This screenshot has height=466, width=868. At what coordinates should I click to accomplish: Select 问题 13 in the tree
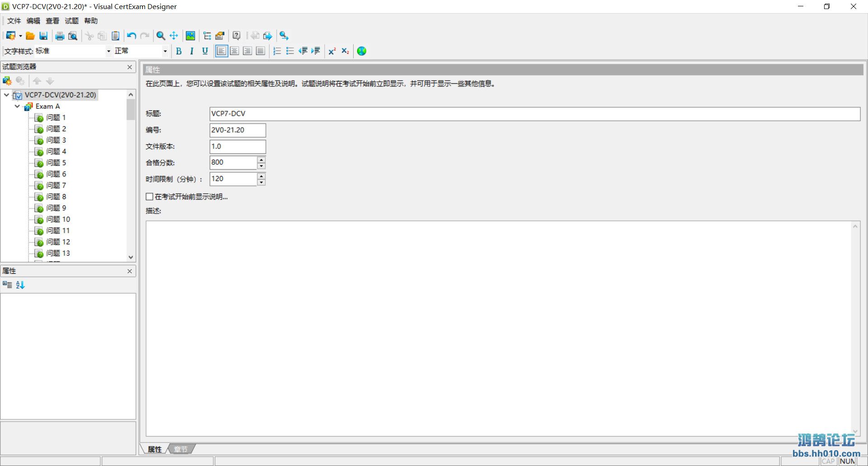(58, 253)
